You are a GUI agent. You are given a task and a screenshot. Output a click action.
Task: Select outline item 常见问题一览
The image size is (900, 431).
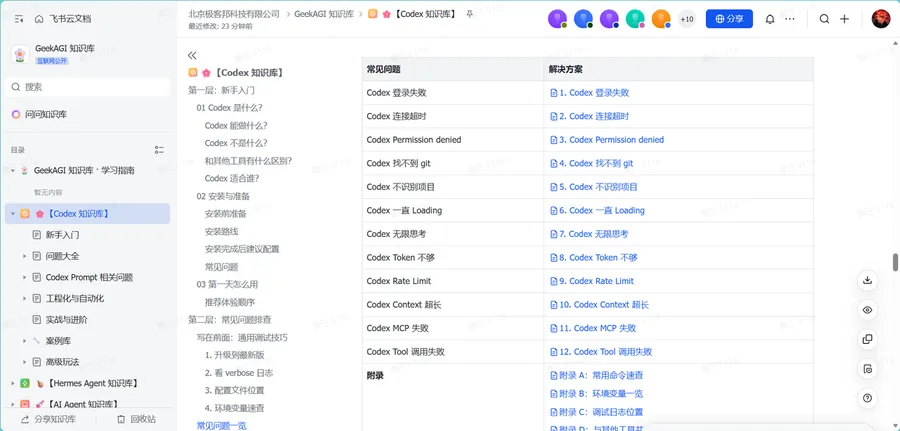click(221, 425)
